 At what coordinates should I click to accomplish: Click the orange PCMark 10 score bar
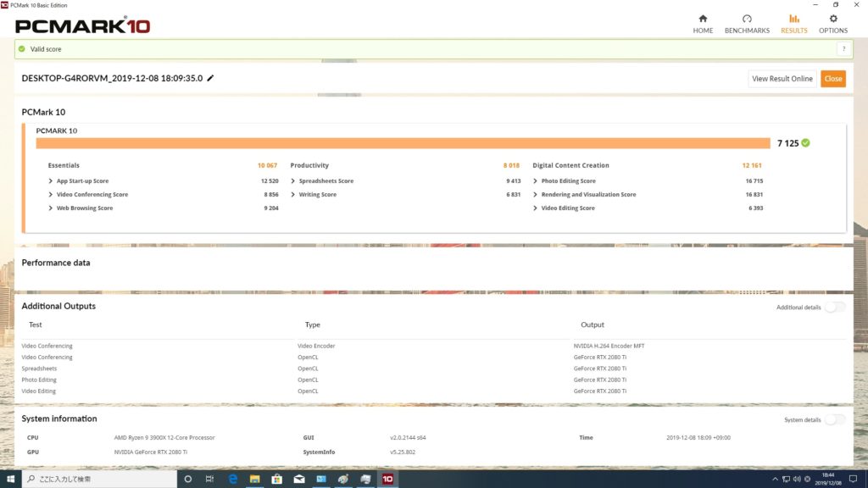(x=403, y=143)
